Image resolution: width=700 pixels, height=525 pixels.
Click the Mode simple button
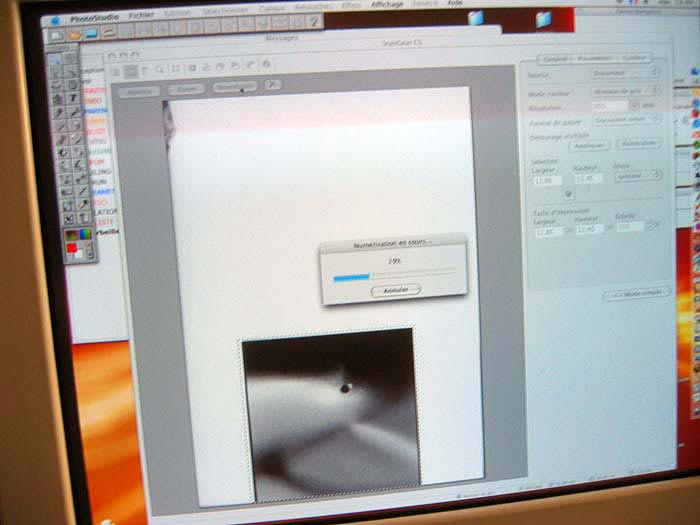coord(637,294)
